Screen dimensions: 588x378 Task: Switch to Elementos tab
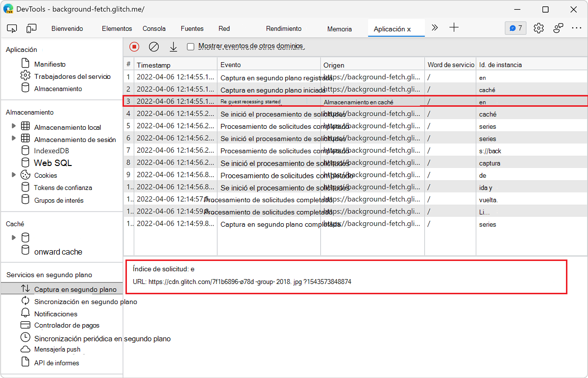(x=117, y=28)
